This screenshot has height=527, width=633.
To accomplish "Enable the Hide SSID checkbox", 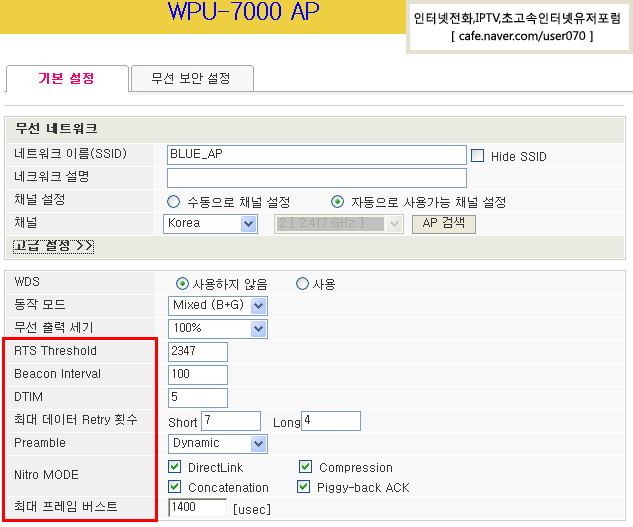I will [x=478, y=156].
